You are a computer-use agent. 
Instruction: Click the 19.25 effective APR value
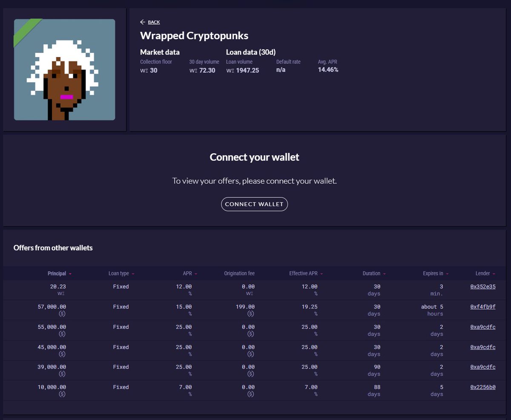310,307
